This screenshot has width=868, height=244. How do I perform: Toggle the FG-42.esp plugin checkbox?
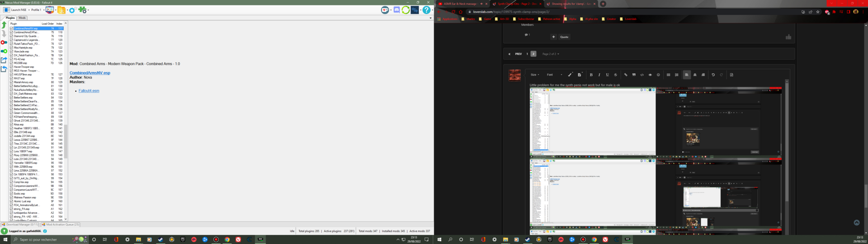click(11, 59)
